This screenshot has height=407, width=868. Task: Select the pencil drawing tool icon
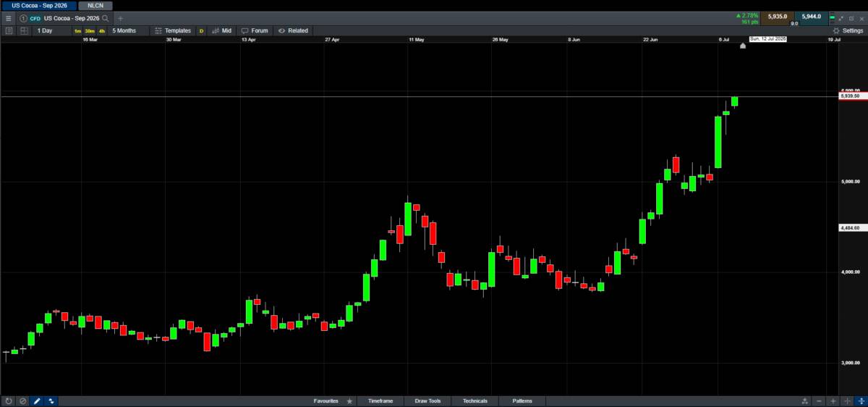click(37, 400)
